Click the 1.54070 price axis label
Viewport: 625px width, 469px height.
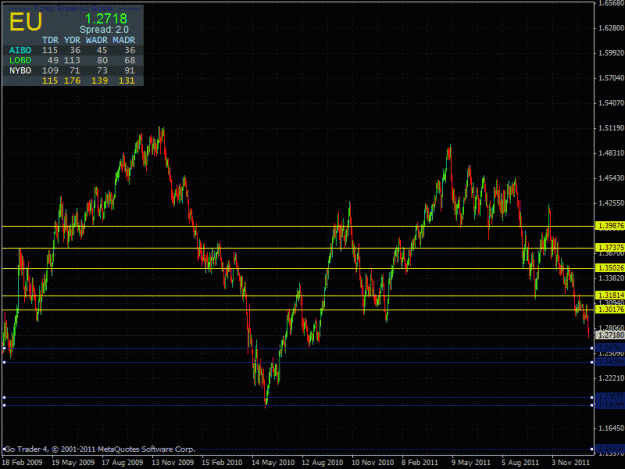[x=611, y=103]
